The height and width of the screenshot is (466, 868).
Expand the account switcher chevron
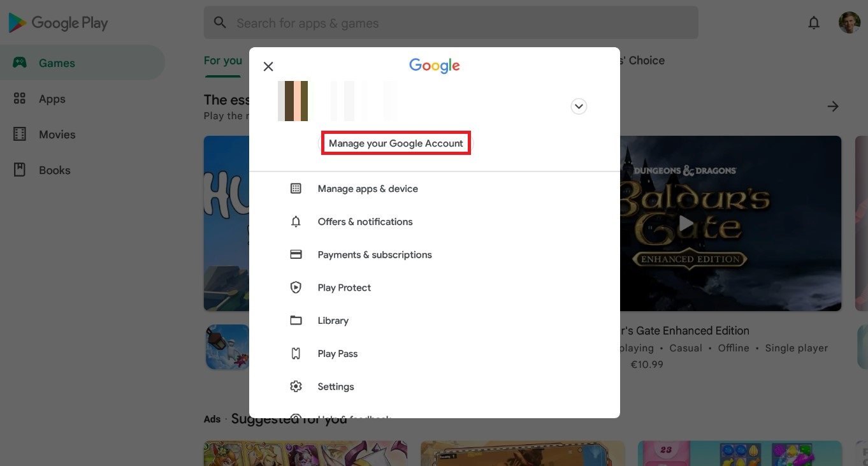tap(579, 106)
